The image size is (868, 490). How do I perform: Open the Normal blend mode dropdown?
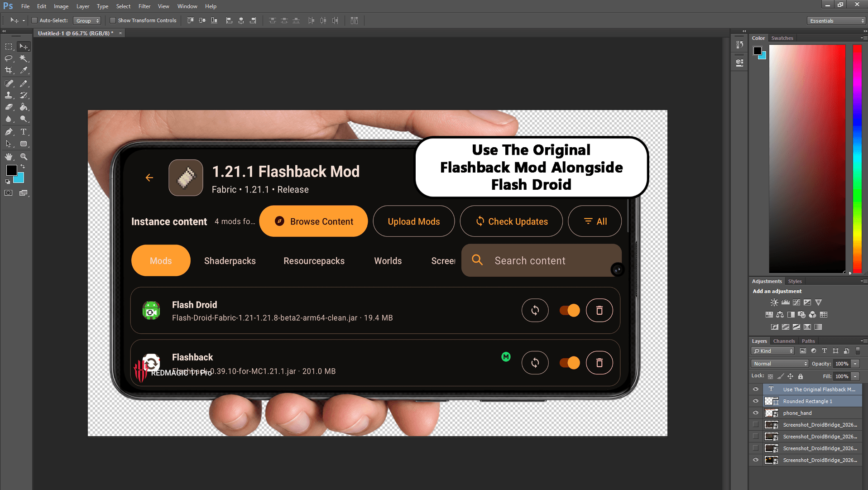point(780,364)
